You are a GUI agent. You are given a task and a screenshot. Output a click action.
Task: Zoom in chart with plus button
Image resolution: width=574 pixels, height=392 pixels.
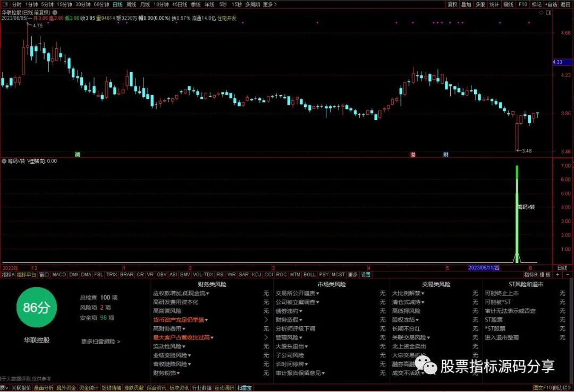click(x=558, y=275)
